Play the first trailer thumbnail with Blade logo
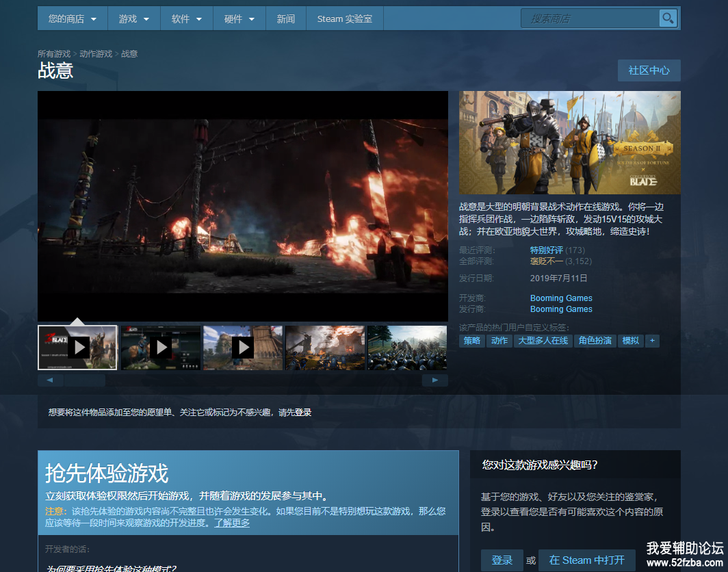This screenshot has height=572, width=728. click(77, 348)
